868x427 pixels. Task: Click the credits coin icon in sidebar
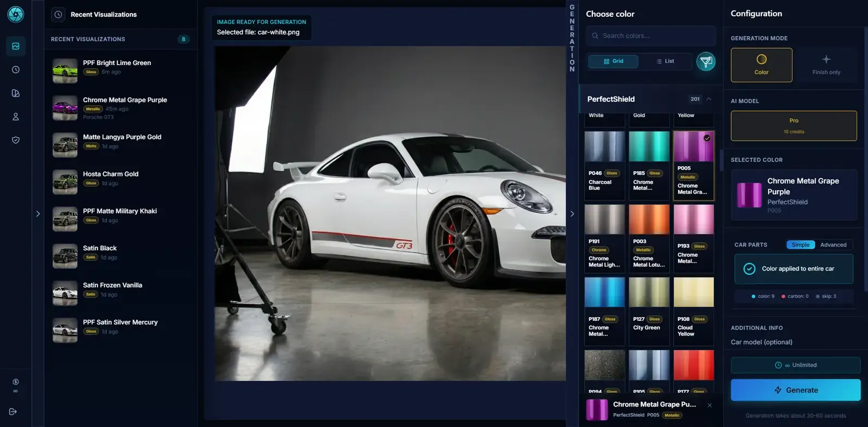tap(16, 382)
